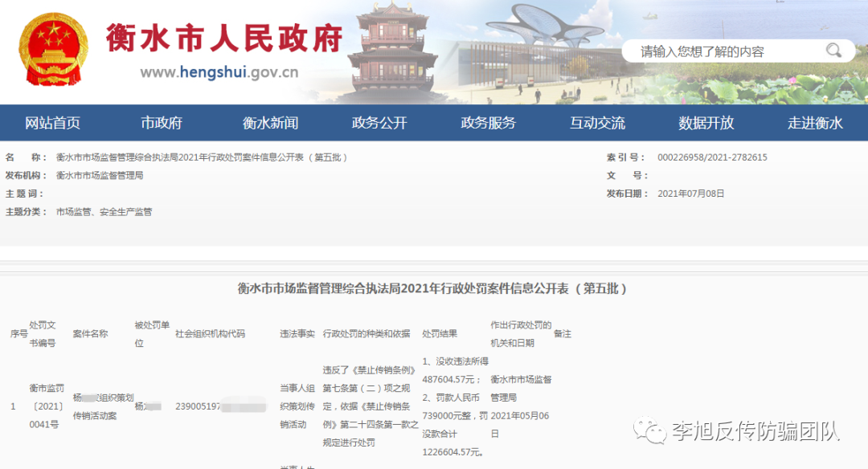Screen dimensions: 868x469
Task: Click the www.hengshui.gov.cn address text
Action: tap(219, 72)
